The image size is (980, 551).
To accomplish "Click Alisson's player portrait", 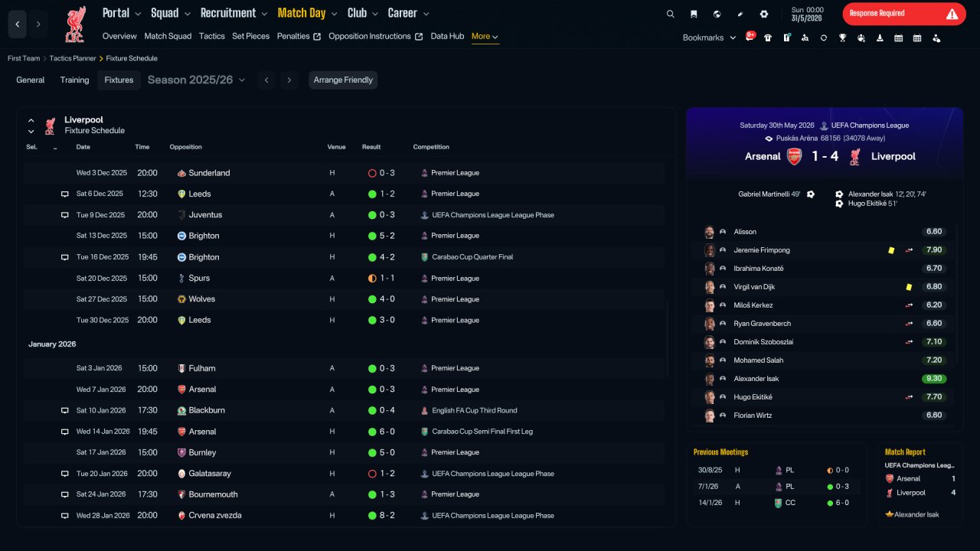I will [710, 232].
